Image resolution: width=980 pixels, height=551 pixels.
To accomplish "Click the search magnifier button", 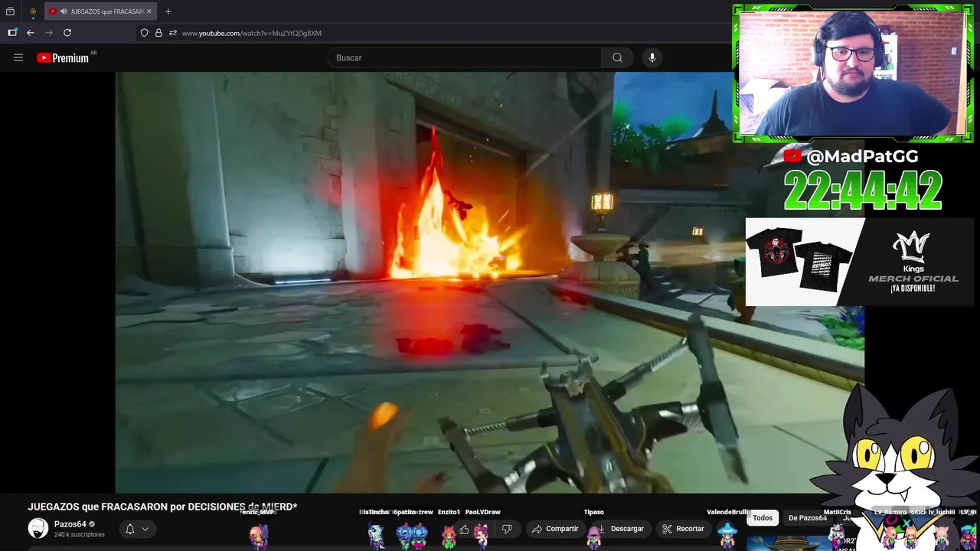I will (x=617, y=57).
